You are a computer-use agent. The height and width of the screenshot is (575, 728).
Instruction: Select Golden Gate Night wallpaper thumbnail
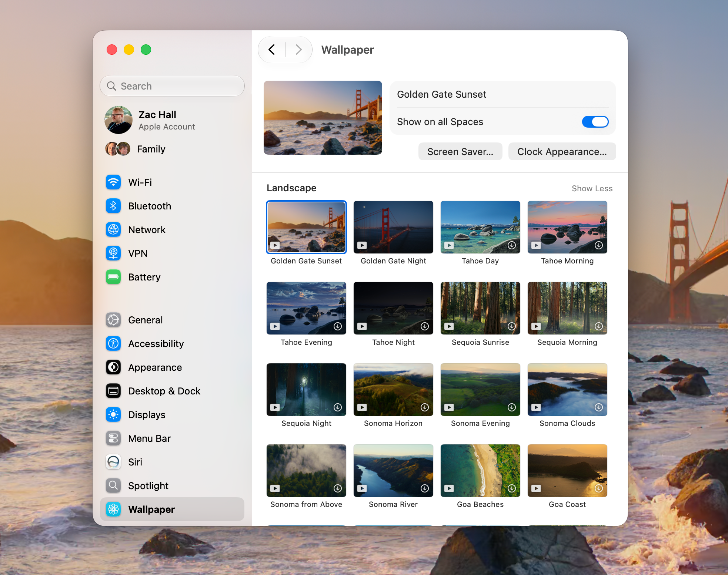393,227
